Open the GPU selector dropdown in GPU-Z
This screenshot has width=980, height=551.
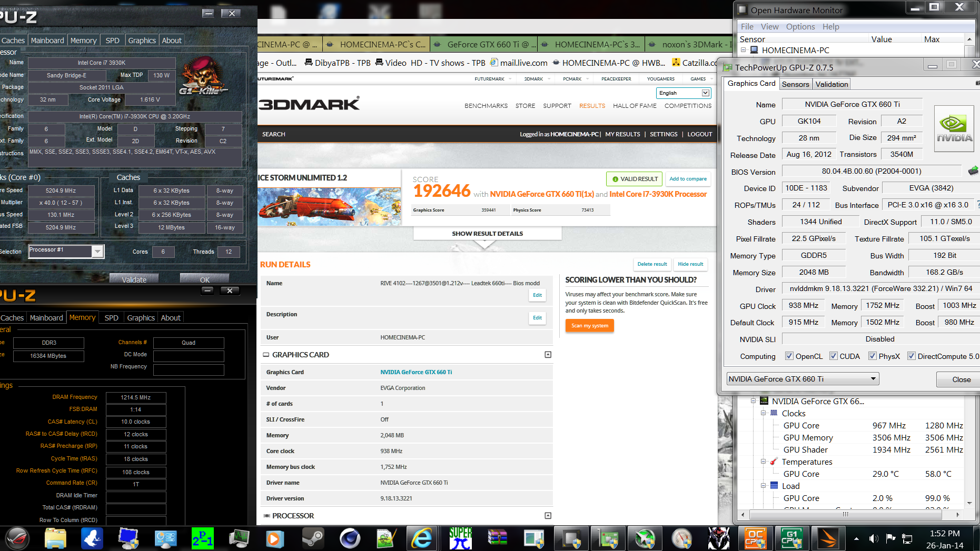pos(803,379)
